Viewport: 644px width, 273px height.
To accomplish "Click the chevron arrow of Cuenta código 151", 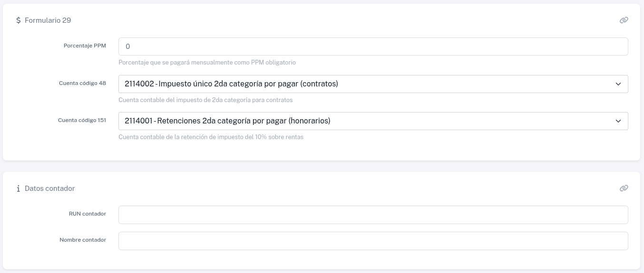I will click(x=618, y=121).
